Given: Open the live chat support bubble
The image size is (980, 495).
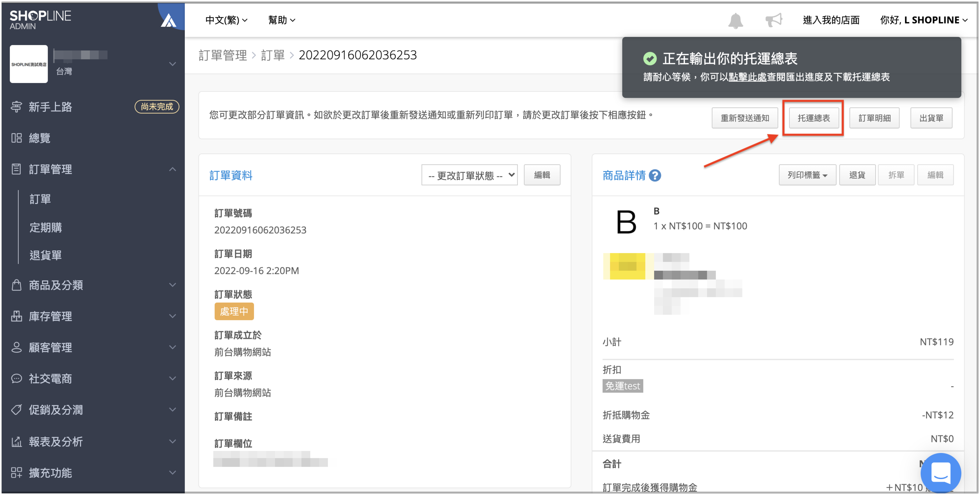Looking at the screenshot, I should [940, 473].
